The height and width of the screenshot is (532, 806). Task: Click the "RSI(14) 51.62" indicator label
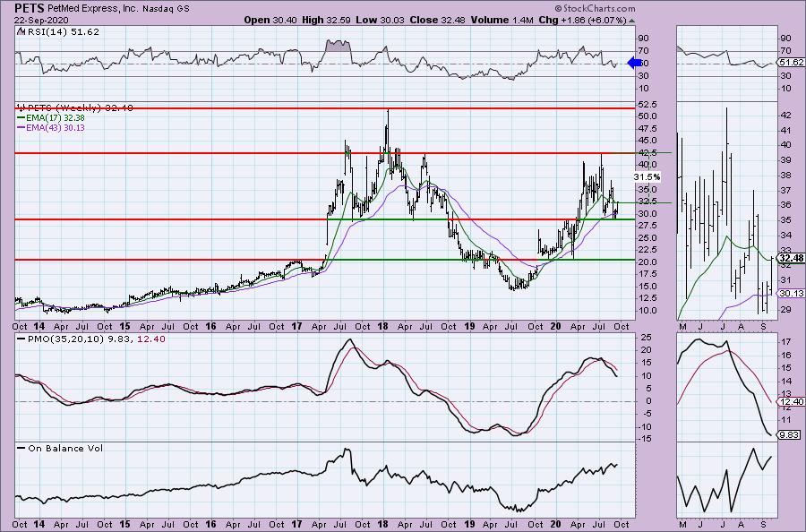pos(62,31)
